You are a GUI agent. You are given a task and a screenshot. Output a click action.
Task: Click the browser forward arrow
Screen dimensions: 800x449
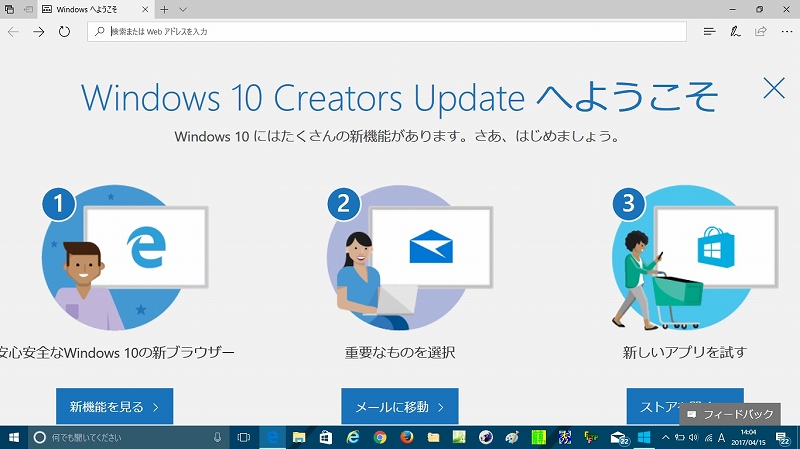[39, 32]
